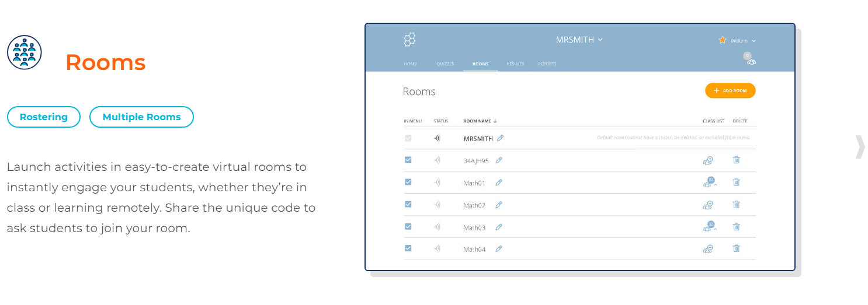Toggle the In Menu checkbox for Math02
The height and width of the screenshot is (305, 868).
pos(408,204)
